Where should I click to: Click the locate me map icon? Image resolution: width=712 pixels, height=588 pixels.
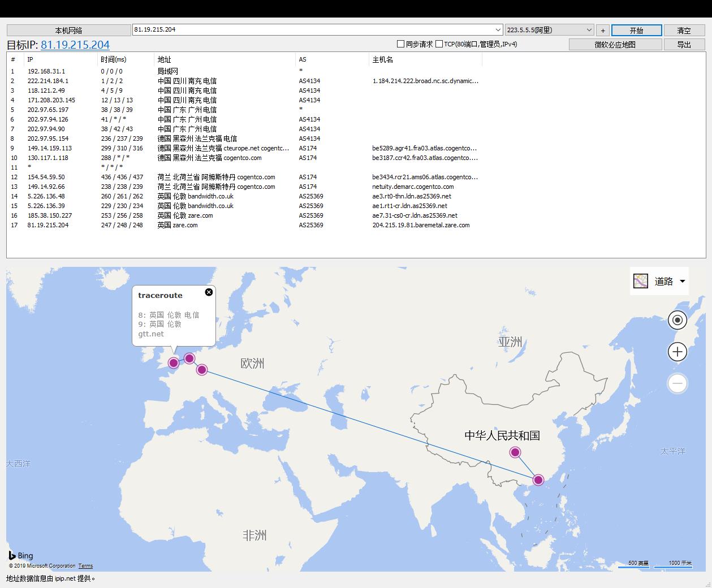[x=677, y=320]
